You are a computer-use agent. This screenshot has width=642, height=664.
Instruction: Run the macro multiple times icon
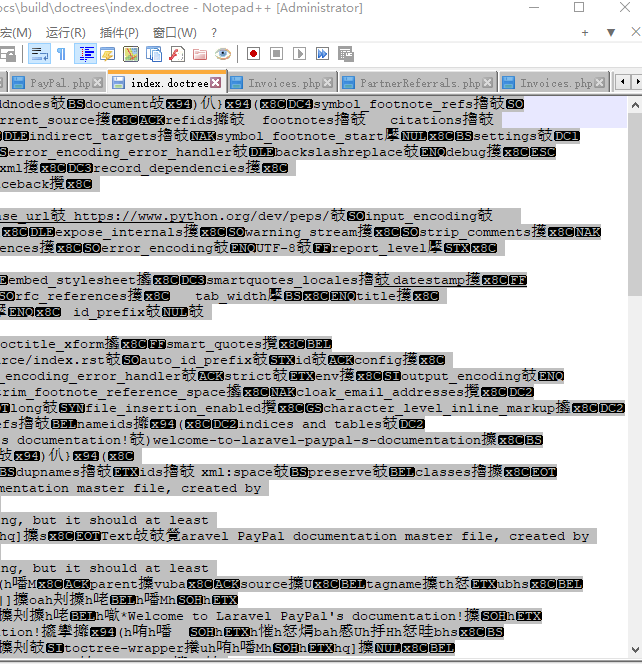(321, 54)
